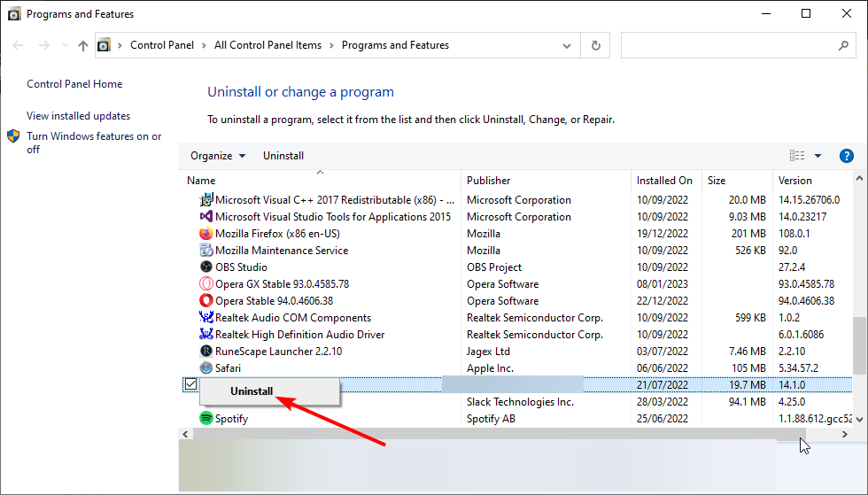Select Microsoft Visual C++ 2017 Redistributable icon
The height and width of the screenshot is (495, 868).
point(205,200)
